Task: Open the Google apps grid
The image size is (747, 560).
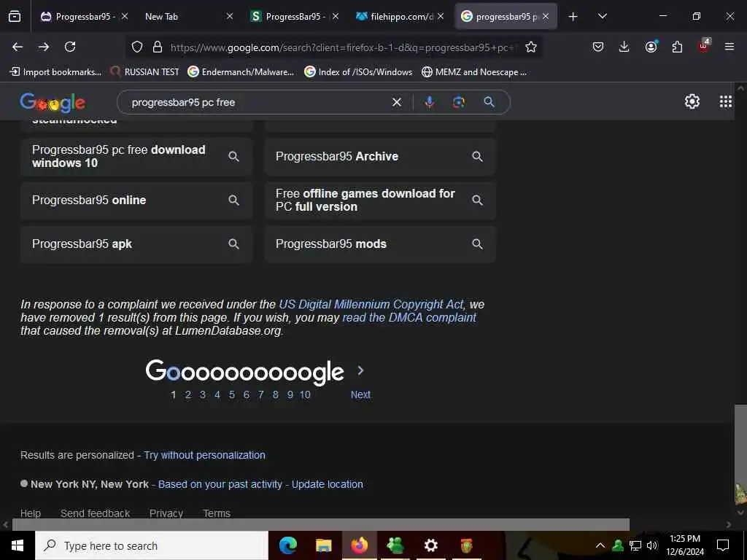Action: pyautogui.click(x=726, y=101)
